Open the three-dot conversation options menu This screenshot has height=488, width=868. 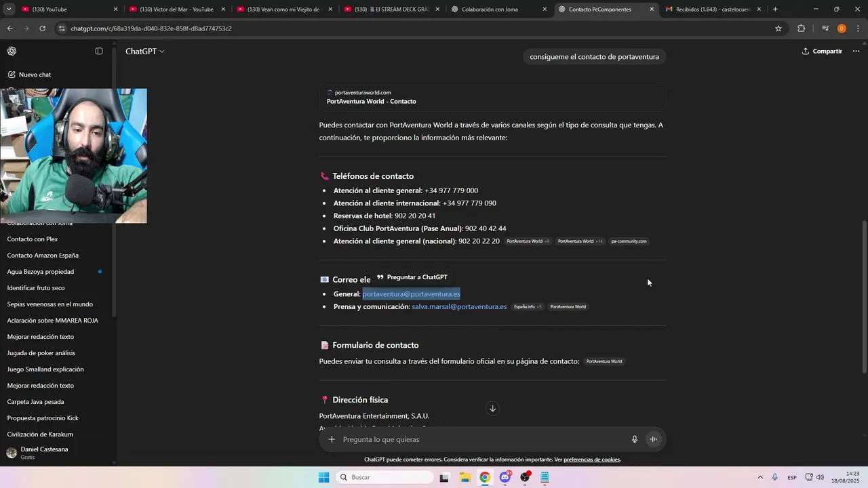[856, 52]
